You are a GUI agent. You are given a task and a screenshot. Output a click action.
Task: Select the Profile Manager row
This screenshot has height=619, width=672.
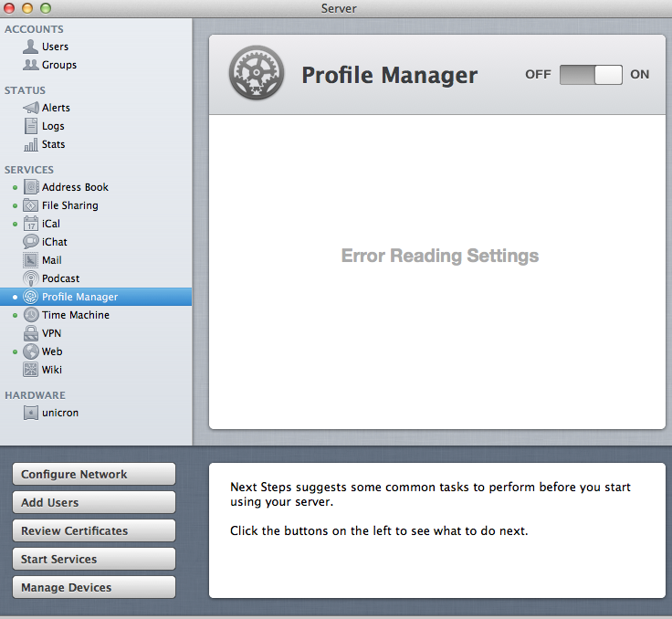[96, 297]
